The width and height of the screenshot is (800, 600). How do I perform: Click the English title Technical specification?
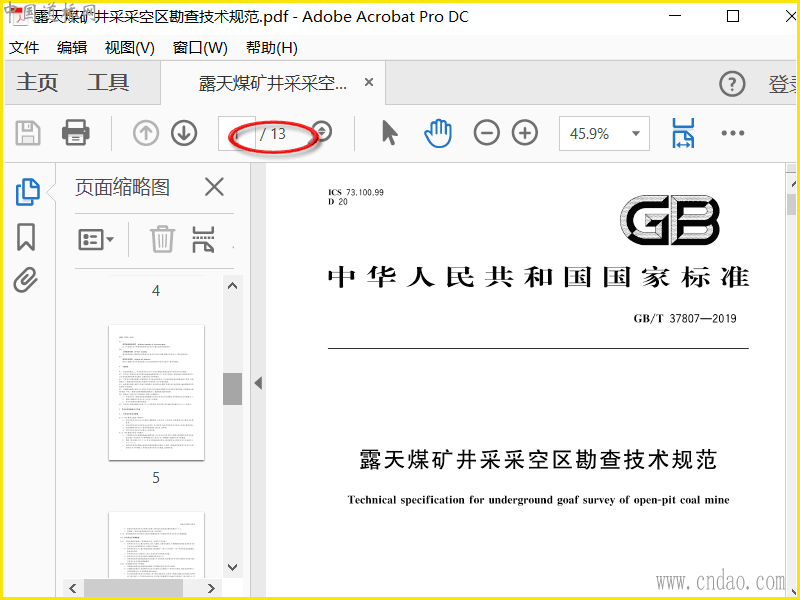538,500
